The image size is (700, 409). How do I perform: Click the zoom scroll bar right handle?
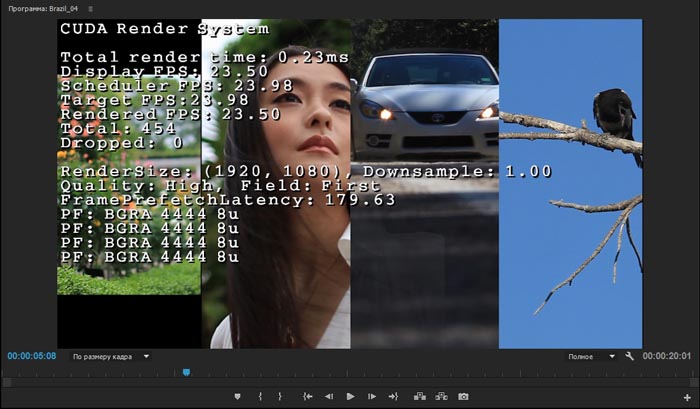tap(696, 383)
